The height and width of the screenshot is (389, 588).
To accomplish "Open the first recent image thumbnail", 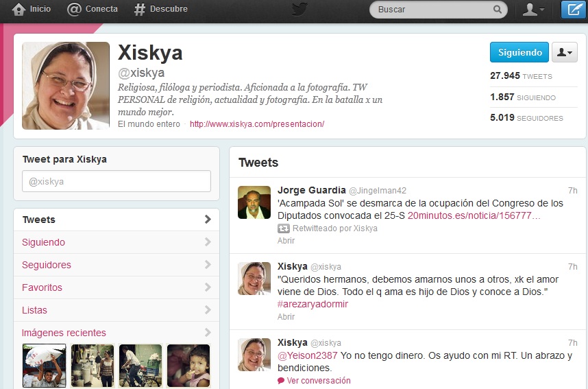I will tap(44, 366).
